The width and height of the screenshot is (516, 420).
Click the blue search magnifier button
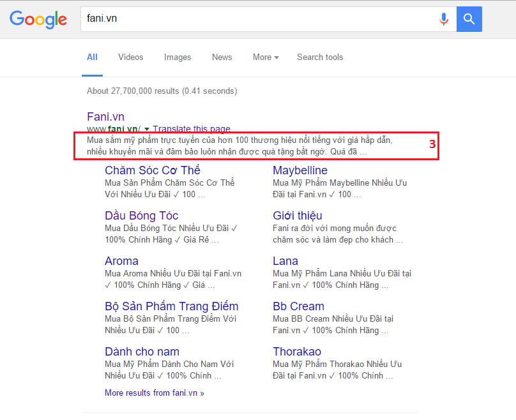tap(469, 19)
